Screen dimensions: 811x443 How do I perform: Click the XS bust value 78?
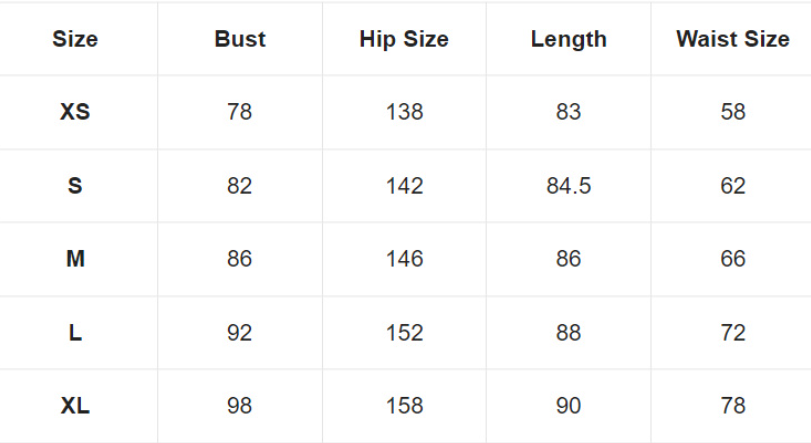240,112
